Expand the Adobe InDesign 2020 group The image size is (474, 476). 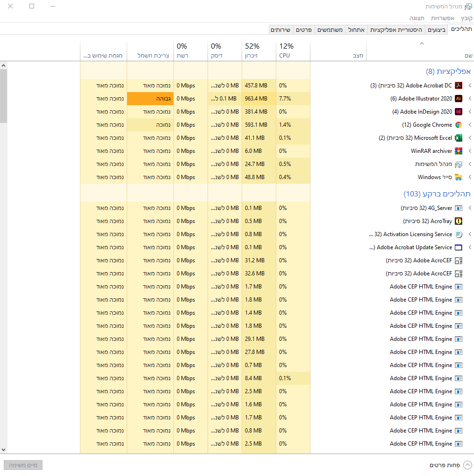(x=470, y=112)
